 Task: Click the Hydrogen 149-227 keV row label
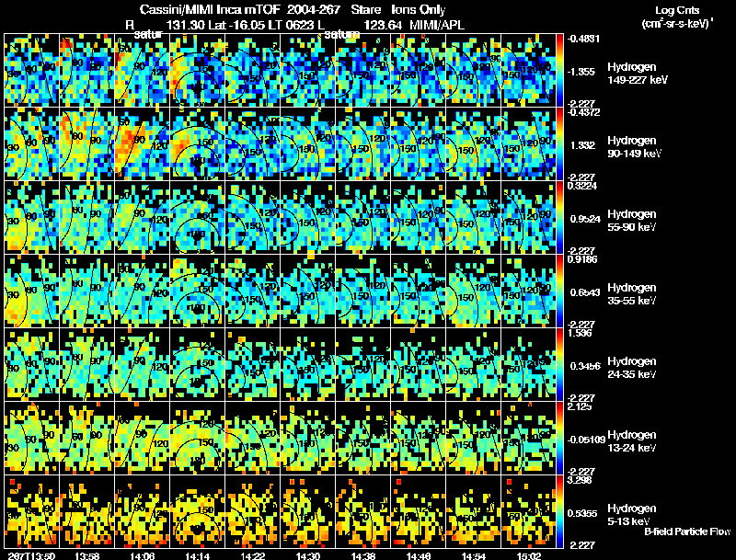pyautogui.click(x=638, y=74)
